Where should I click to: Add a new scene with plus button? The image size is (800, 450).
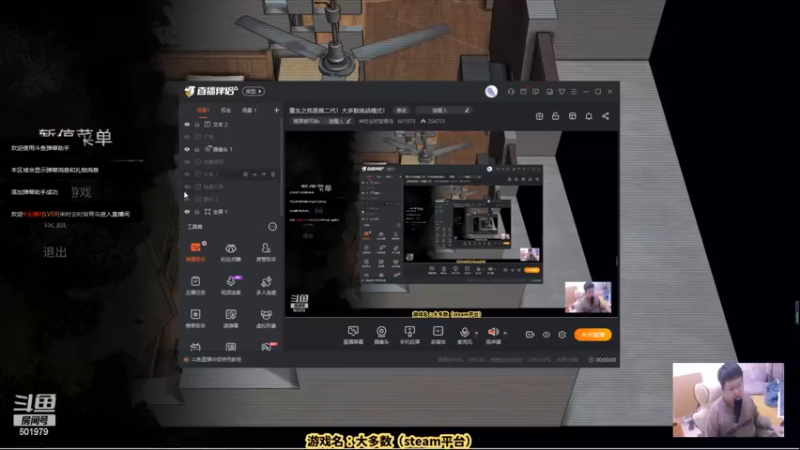click(x=276, y=110)
